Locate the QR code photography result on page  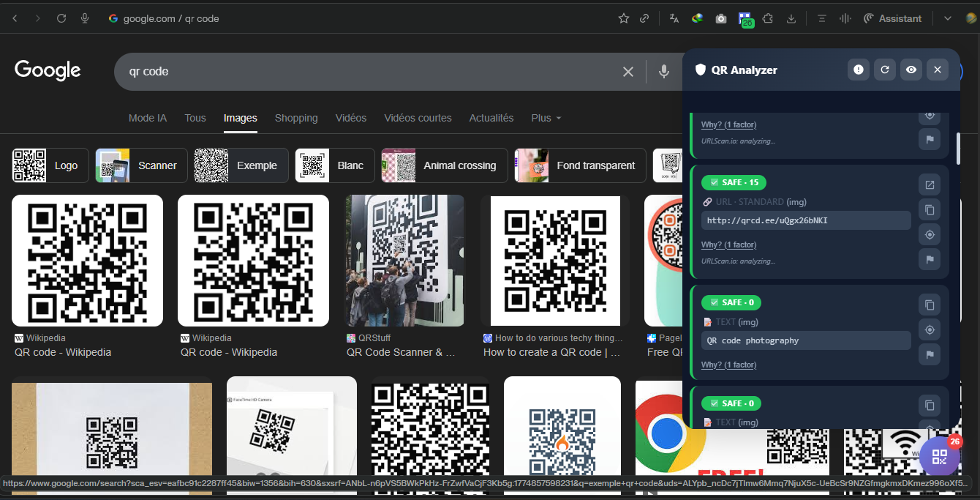(930, 330)
